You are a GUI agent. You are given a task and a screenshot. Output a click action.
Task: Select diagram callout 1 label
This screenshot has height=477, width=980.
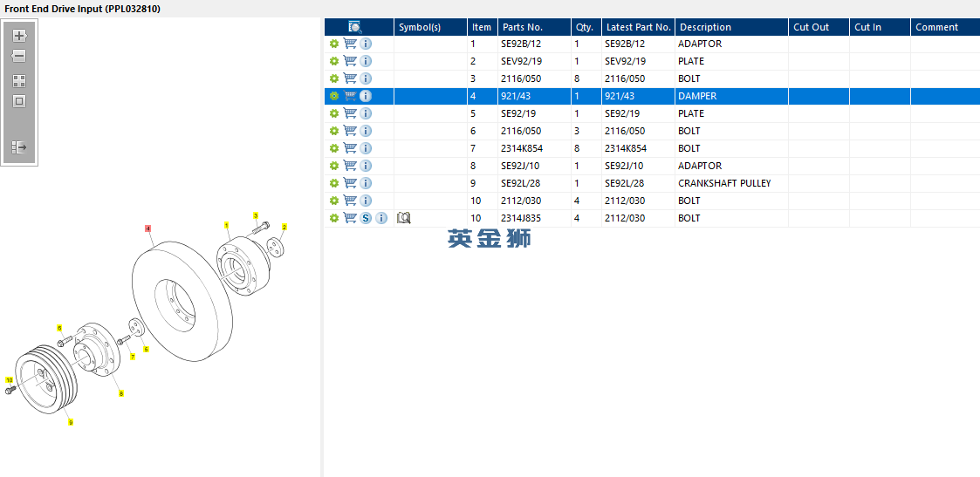(x=226, y=225)
